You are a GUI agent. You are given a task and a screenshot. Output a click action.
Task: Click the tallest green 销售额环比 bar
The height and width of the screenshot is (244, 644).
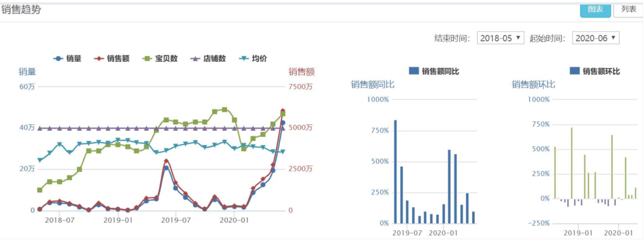pyautogui.click(x=571, y=163)
